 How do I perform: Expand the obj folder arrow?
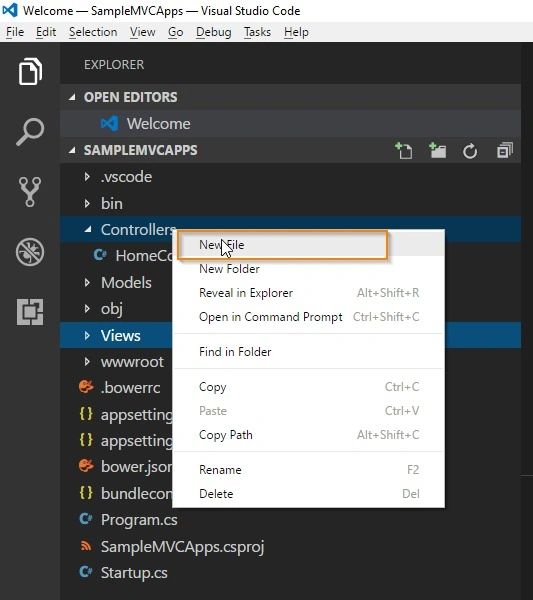coord(87,308)
